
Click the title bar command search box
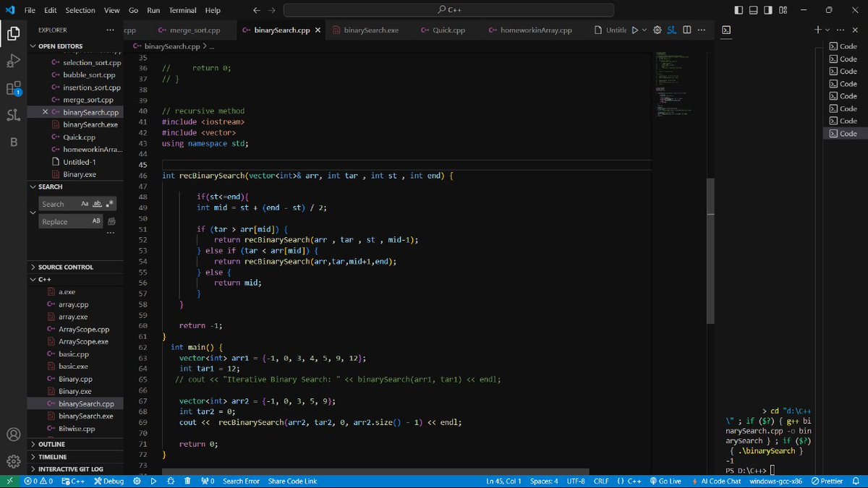coord(448,10)
